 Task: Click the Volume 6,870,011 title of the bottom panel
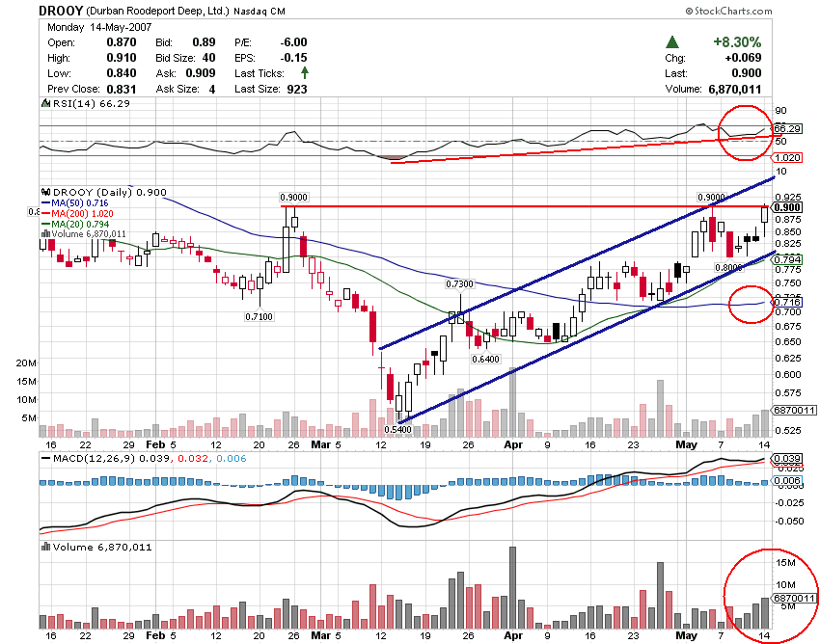click(x=102, y=547)
